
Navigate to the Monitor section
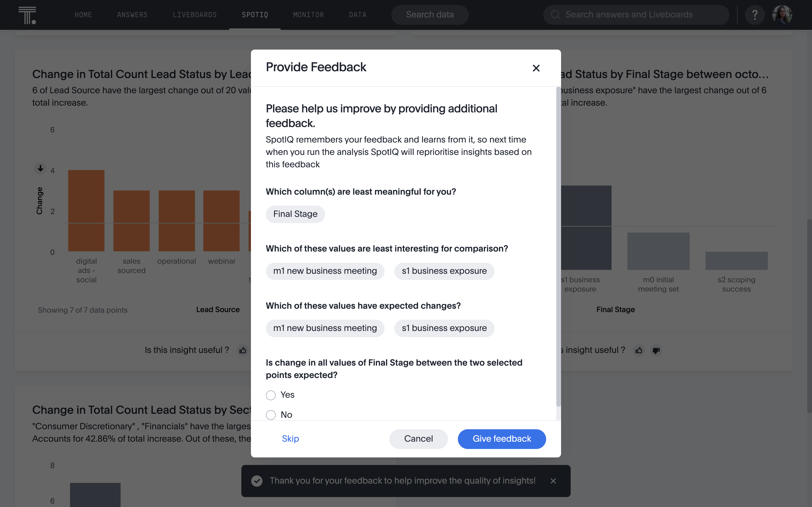pos(308,15)
